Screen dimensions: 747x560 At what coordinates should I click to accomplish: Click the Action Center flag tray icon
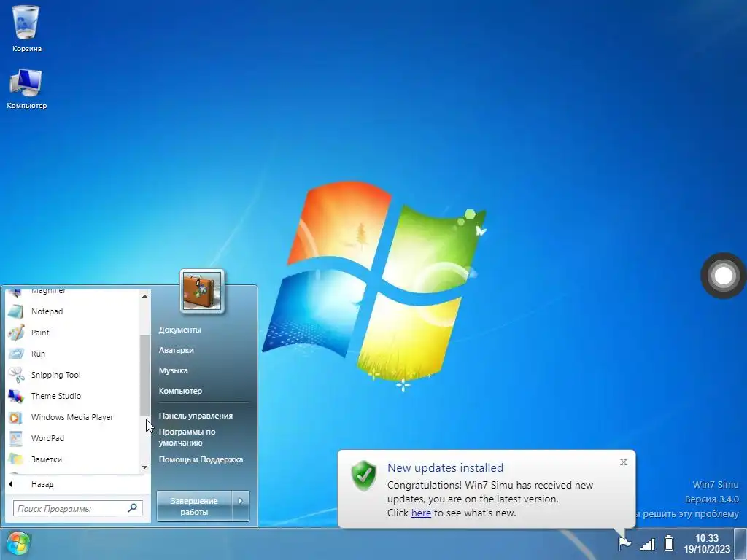coord(624,542)
